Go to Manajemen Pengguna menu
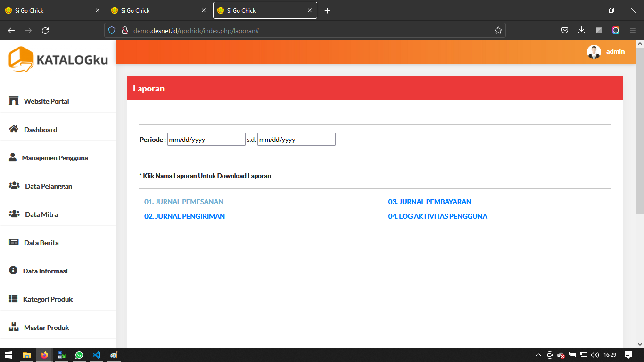Screen dimensions: 644x362 point(55,158)
